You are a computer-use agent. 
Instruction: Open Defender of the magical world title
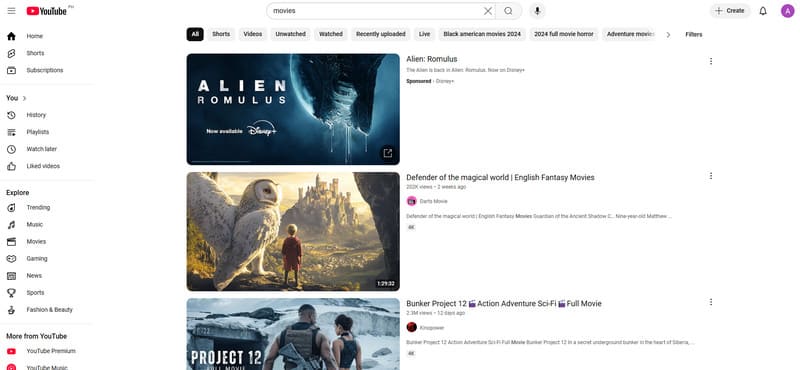500,178
